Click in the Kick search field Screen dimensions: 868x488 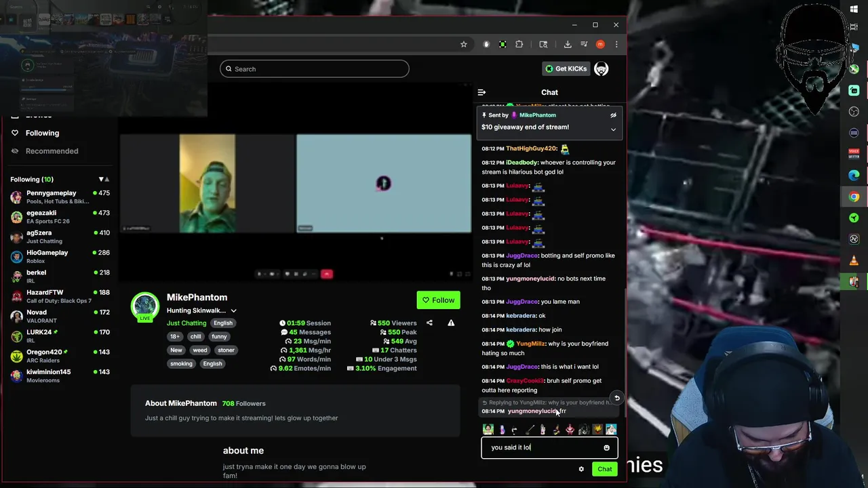point(315,69)
